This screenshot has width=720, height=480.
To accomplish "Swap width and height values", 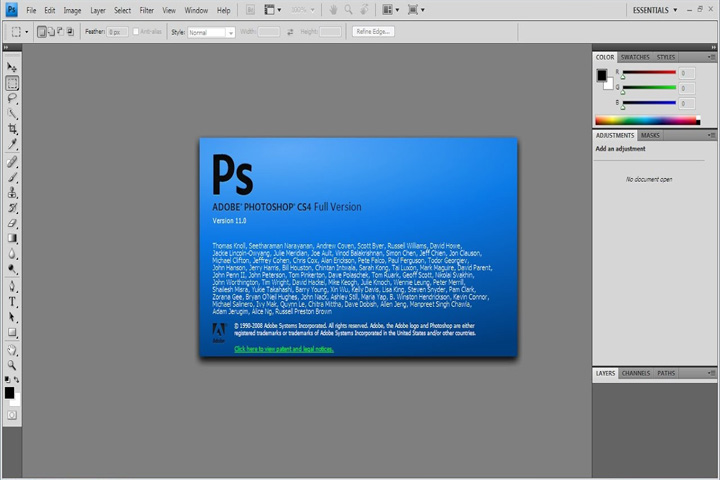I will (290, 32).
